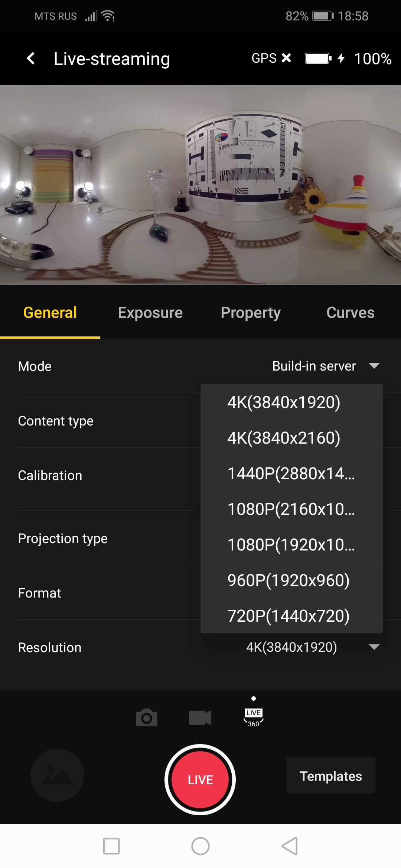Screen dimensions: 401x868
Task: Open the Curves tab
Action: point(351,313)
